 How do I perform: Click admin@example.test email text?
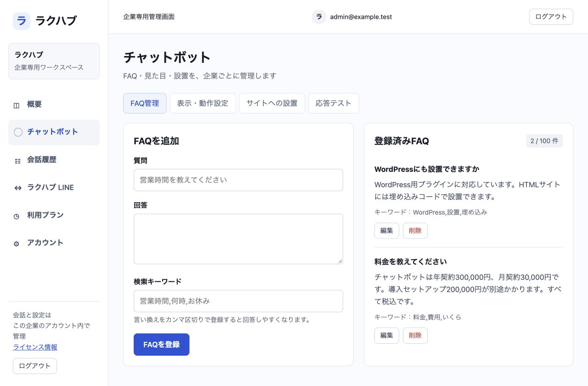coord(361,17)
